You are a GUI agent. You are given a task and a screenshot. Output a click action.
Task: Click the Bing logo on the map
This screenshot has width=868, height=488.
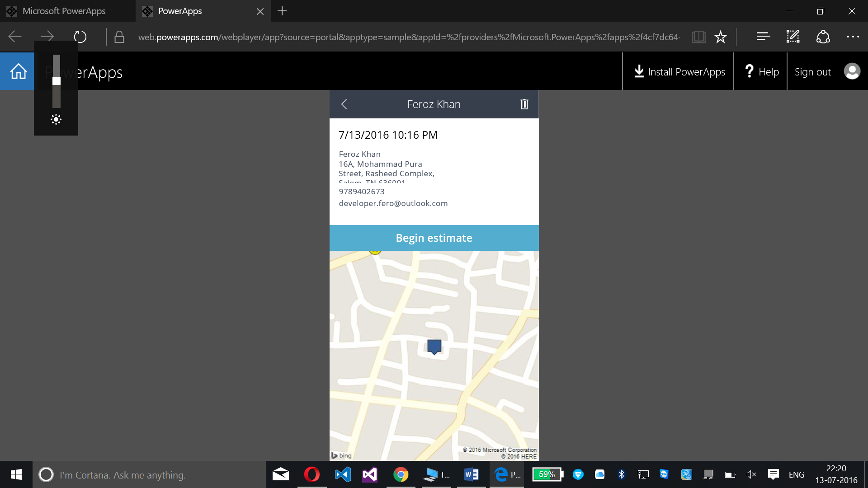(341, 455)
